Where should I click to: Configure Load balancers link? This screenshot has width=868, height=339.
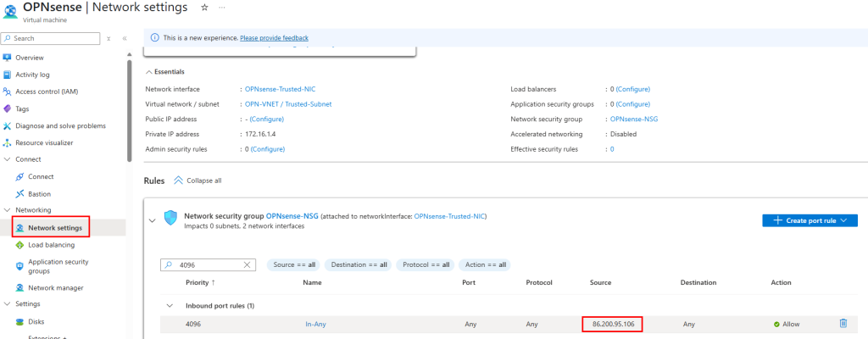click(633, 89)
